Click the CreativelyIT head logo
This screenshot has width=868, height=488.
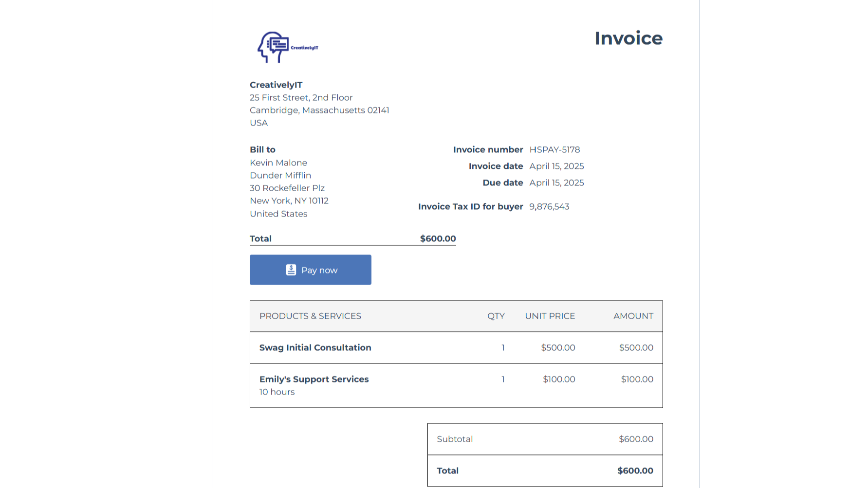[x=274, y=47]
